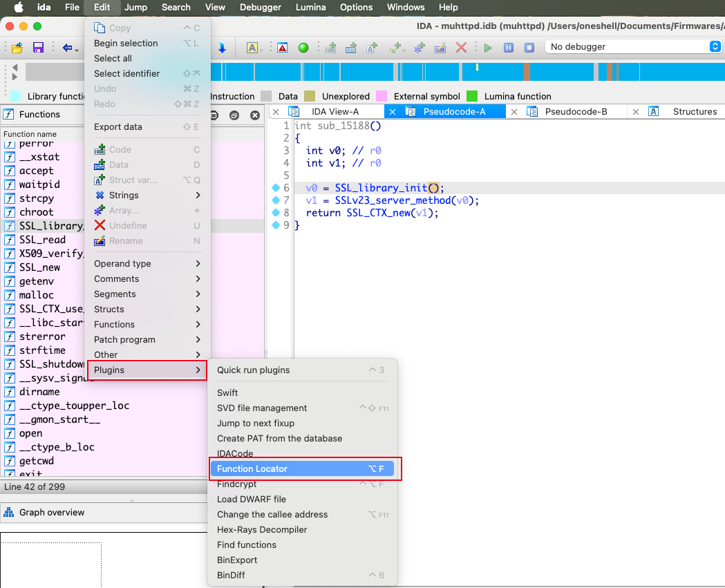This screenshot has height=588, width=725.
Task: Click the green circle toolbar icon
Action: coord(303,47)
